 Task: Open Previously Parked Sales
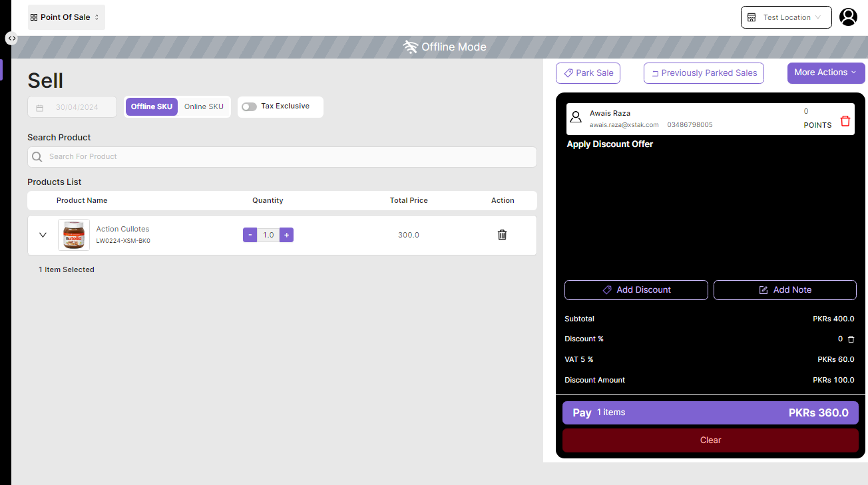704,73
